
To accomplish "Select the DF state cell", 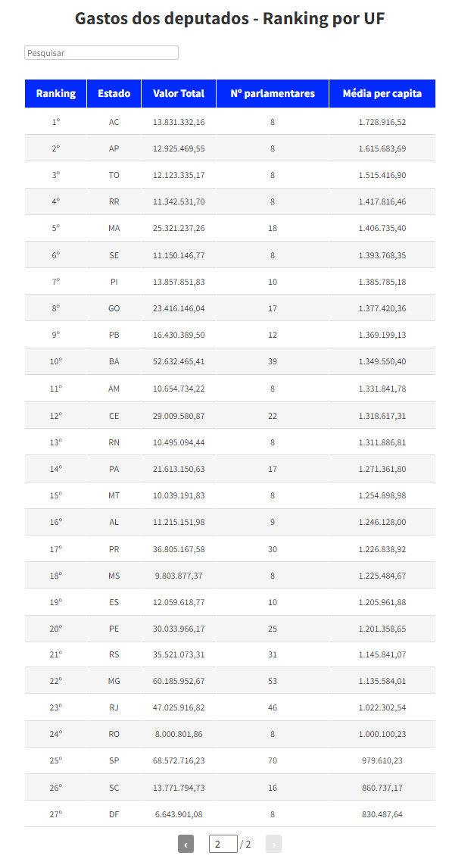I will click(114, 814).
